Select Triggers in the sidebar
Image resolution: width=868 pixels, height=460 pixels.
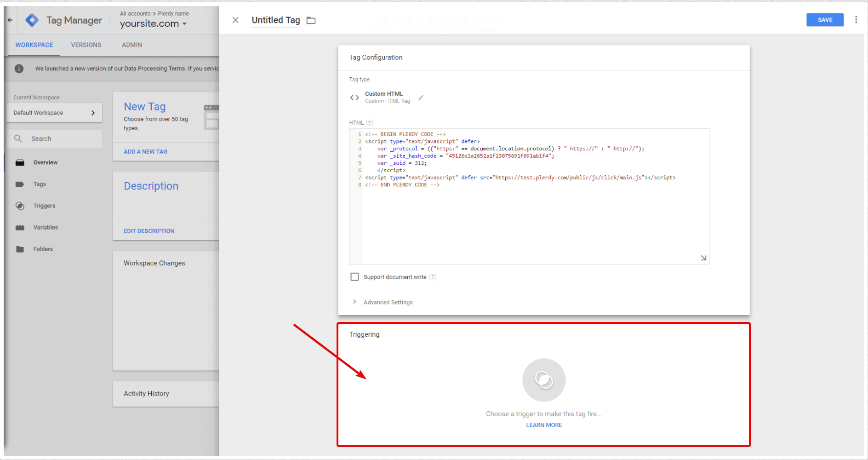(44, 206)
